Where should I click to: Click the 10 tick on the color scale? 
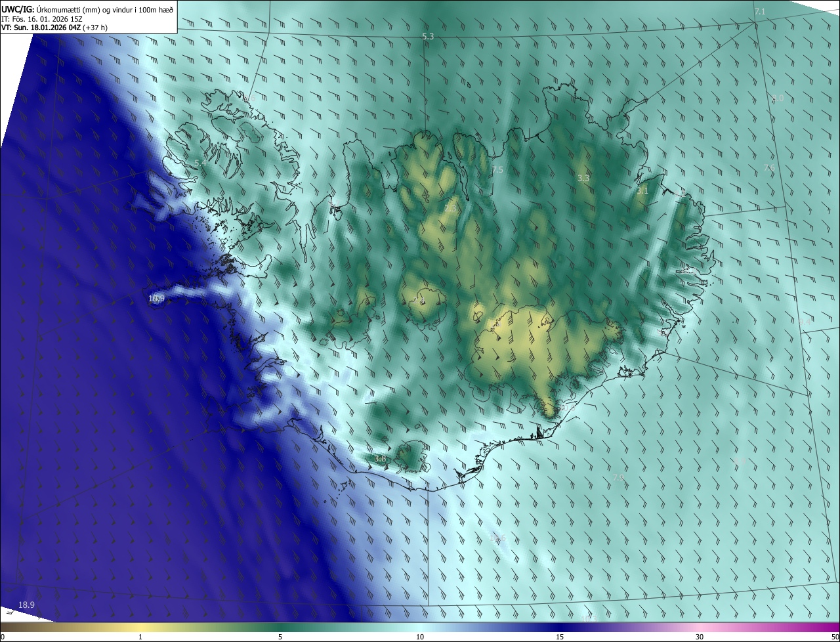pos(420,637)
